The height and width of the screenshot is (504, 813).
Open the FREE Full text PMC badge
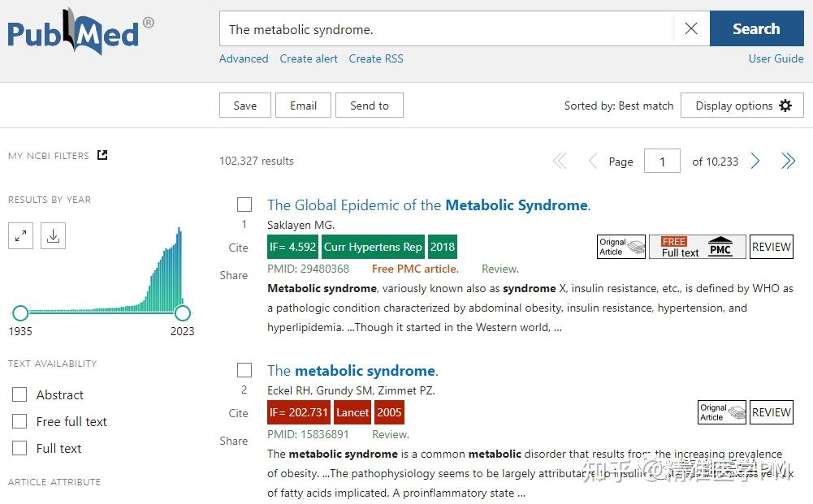tap(697, 246)
